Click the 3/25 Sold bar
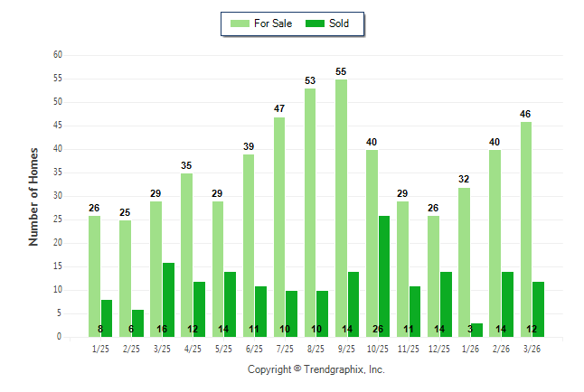This screenshot has height=392, width=584. (x=168, y=299)
